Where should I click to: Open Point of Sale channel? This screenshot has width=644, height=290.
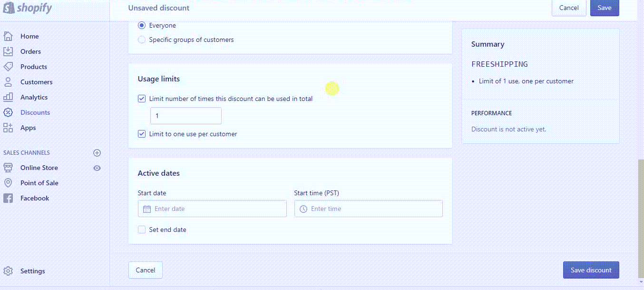39,183
